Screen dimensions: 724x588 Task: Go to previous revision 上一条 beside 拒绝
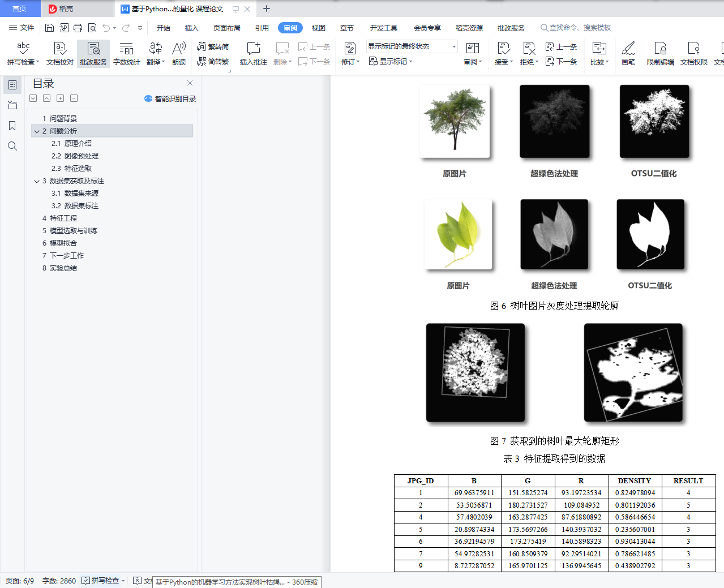pyautogui.click(x=561, y=46)
